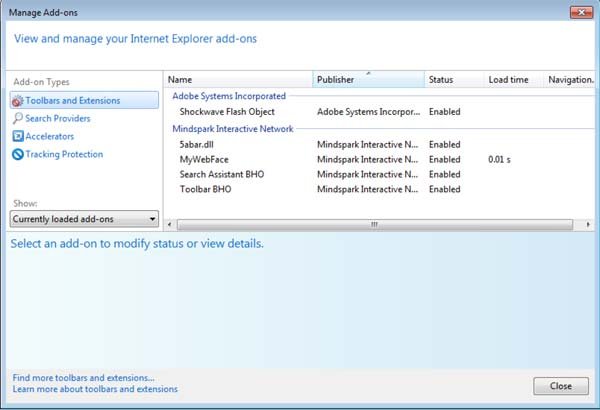The width and height of the screenshot is (600, 410).
Task: Select the Shockwave Flash Object add-on
Action: (227, 112)
